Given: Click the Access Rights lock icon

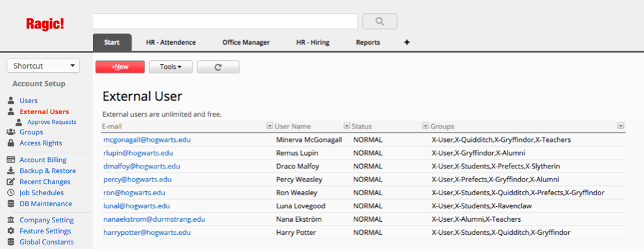Looking at the screenshot, I should click(11, 143).
